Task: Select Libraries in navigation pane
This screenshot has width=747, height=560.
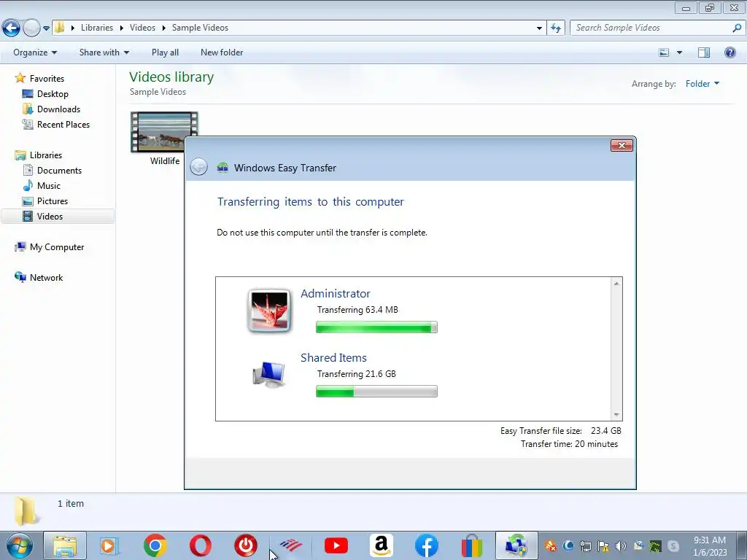Action: (x=39, y=155)
